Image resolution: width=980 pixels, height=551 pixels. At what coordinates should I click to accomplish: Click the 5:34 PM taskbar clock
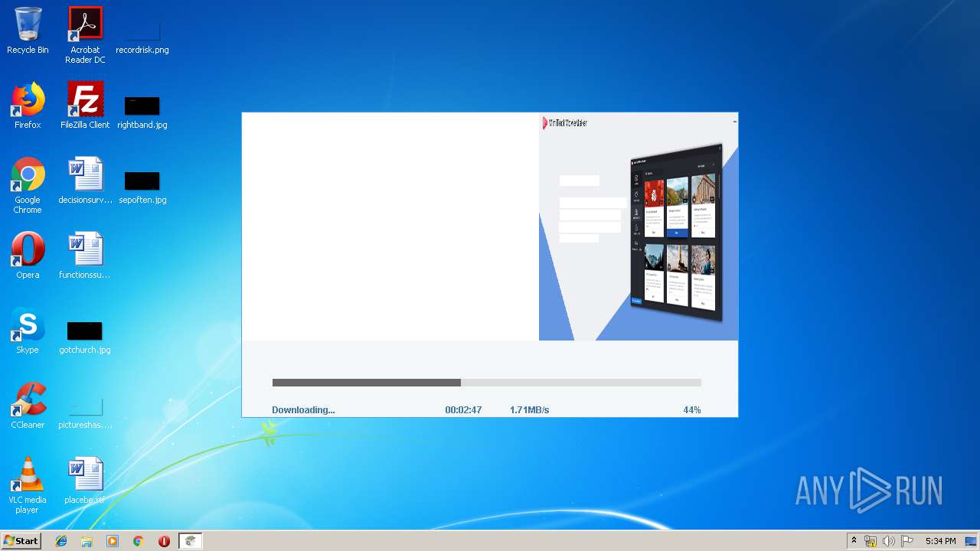[x=940, y=541]
